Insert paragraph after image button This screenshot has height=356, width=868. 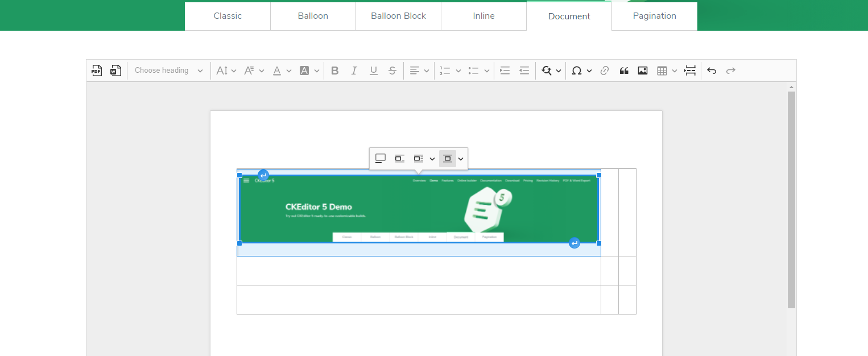click(x=574, y=243)
